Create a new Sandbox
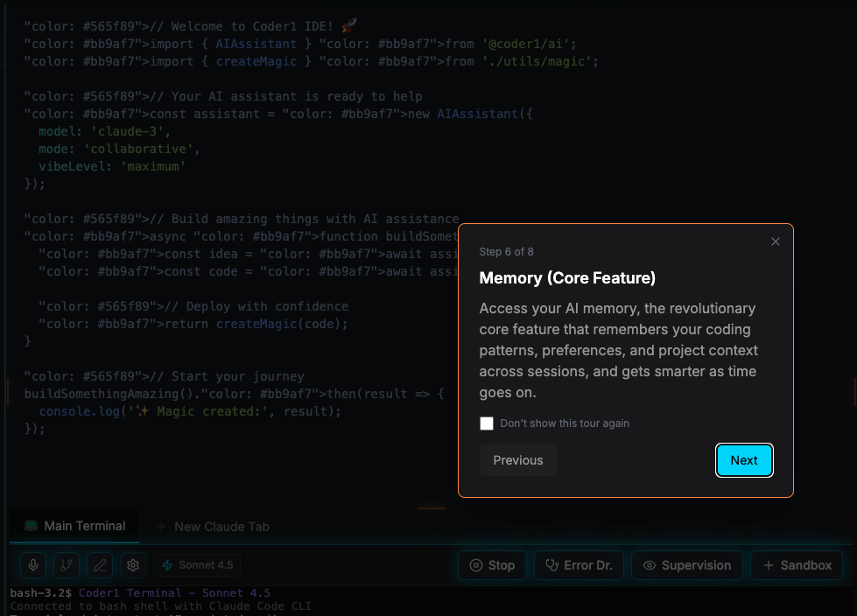This screenshot has height=616, width=857. pyautogui.click(x=796, y=565)
